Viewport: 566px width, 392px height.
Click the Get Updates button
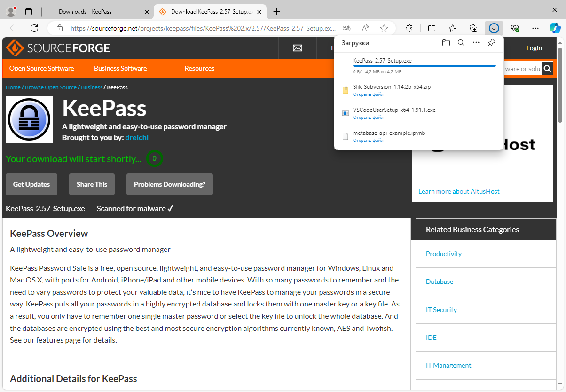pyautogui.click(x=31, y=184)
